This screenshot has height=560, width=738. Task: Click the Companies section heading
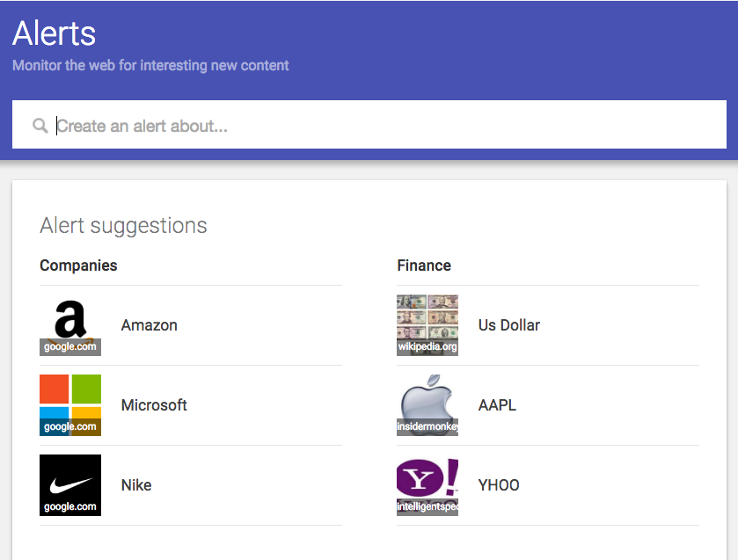(78, 265)
